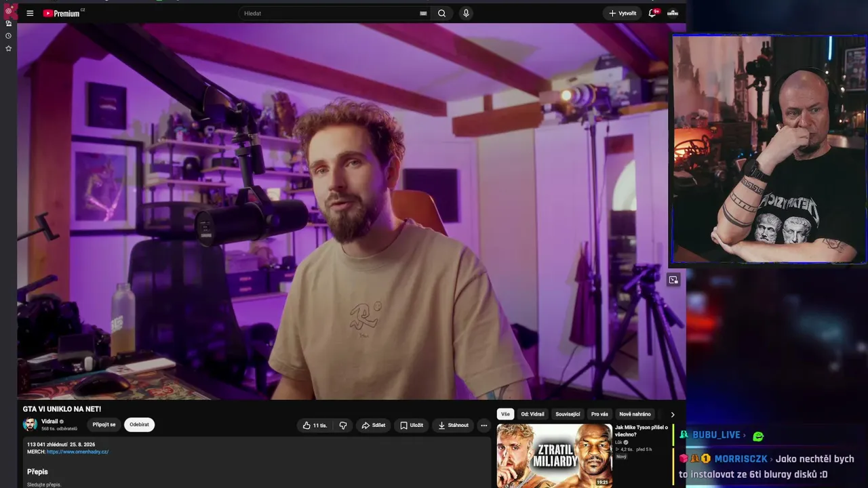Click the Přepis transcript heading

click(37, 471)
